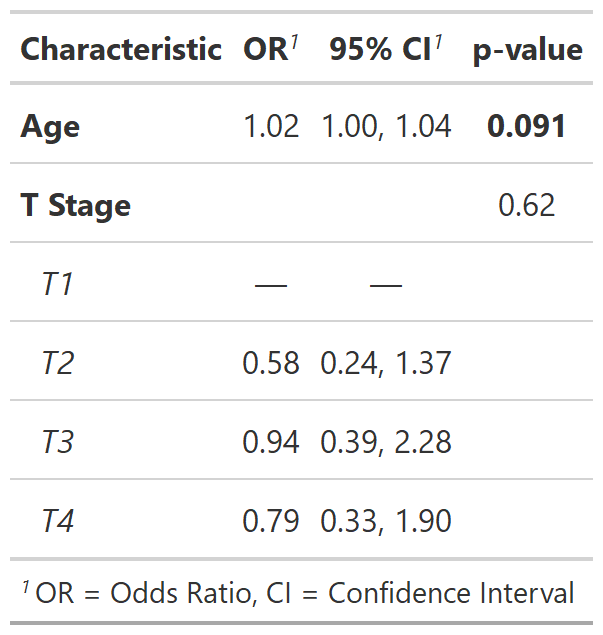Click T3 confidence interval 0.39, 2.28
The width and height of the screenshot is (603, 635).
click(x=386, y=442)
